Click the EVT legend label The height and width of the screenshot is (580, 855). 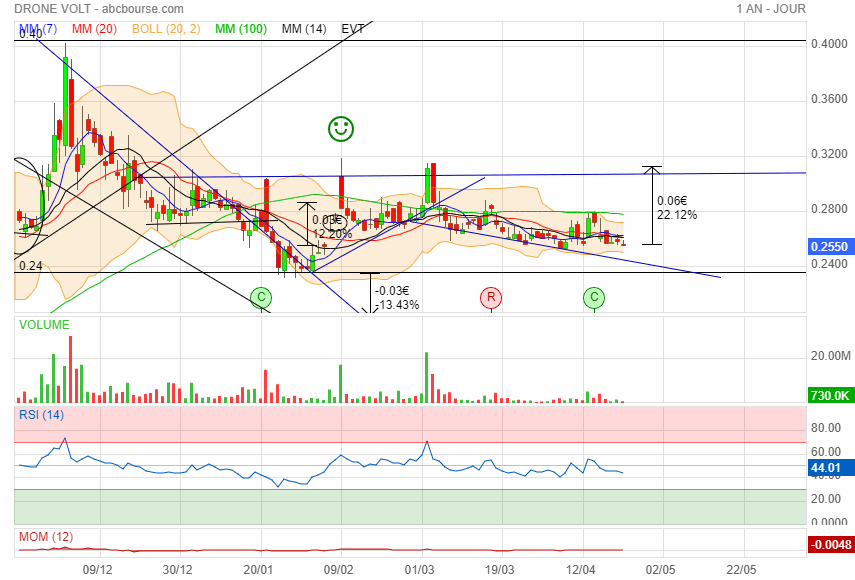352,29
